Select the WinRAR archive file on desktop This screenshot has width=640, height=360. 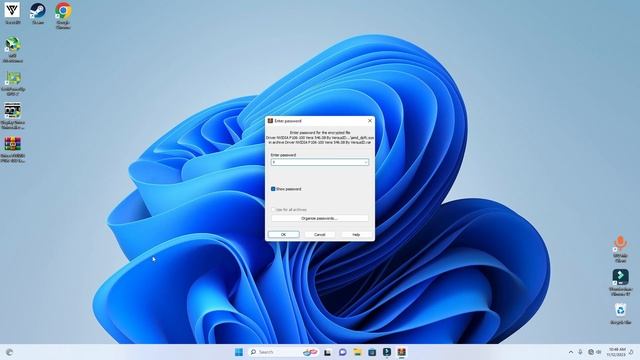13,150
